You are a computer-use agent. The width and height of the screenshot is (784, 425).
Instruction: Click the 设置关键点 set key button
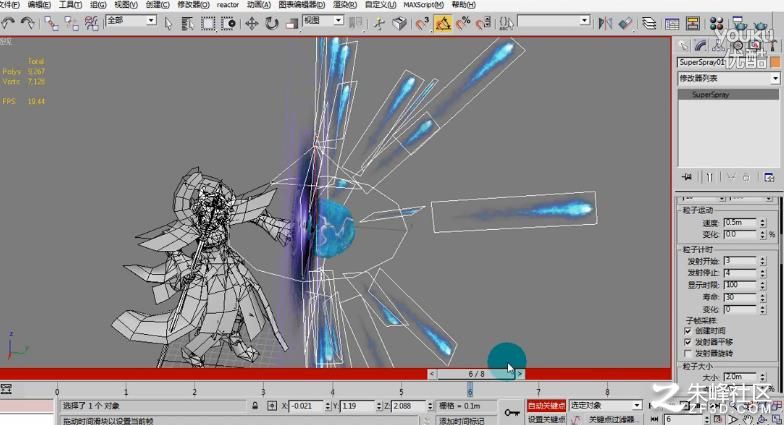pyautogui.click(x=546, y=418)
